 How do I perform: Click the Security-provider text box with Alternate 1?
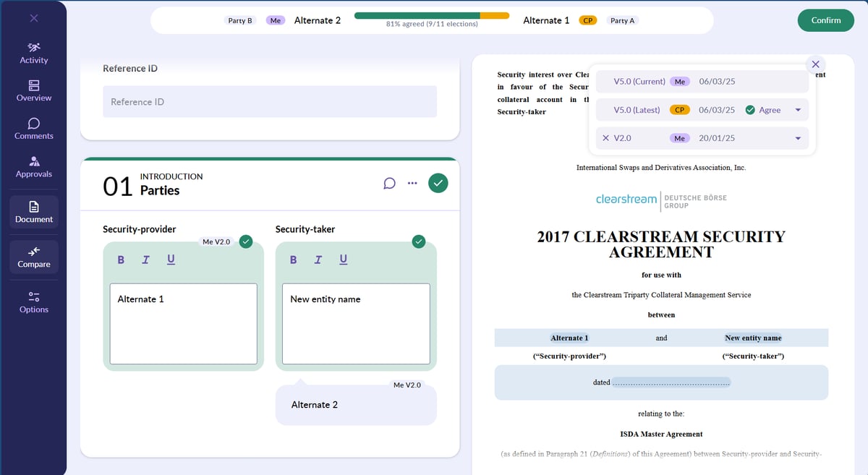[184, 324]
